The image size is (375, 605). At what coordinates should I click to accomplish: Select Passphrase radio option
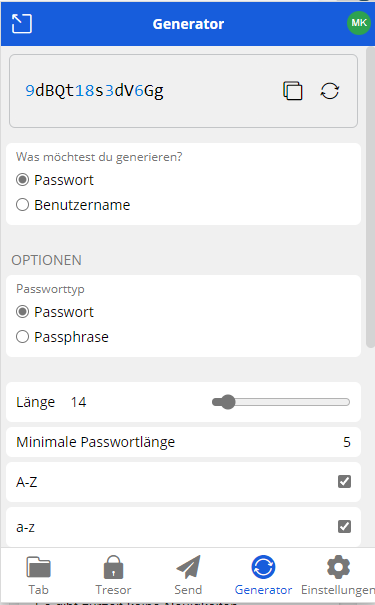pos(22,336)
